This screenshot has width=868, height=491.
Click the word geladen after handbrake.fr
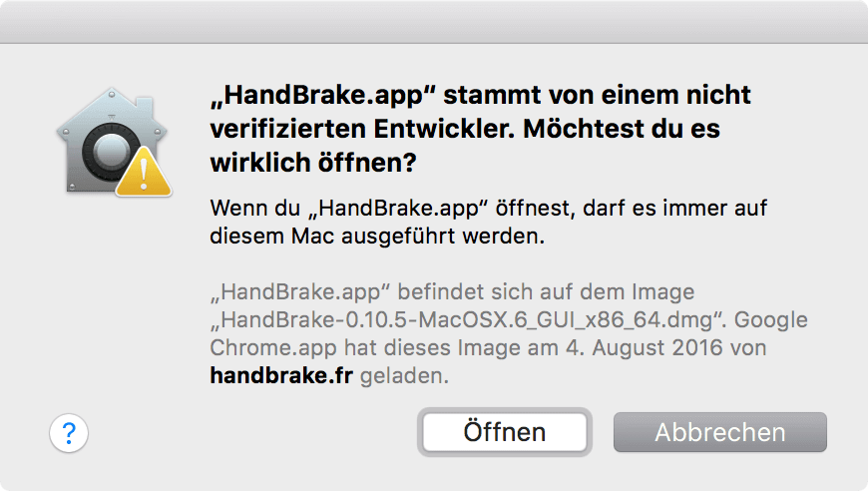404,376
